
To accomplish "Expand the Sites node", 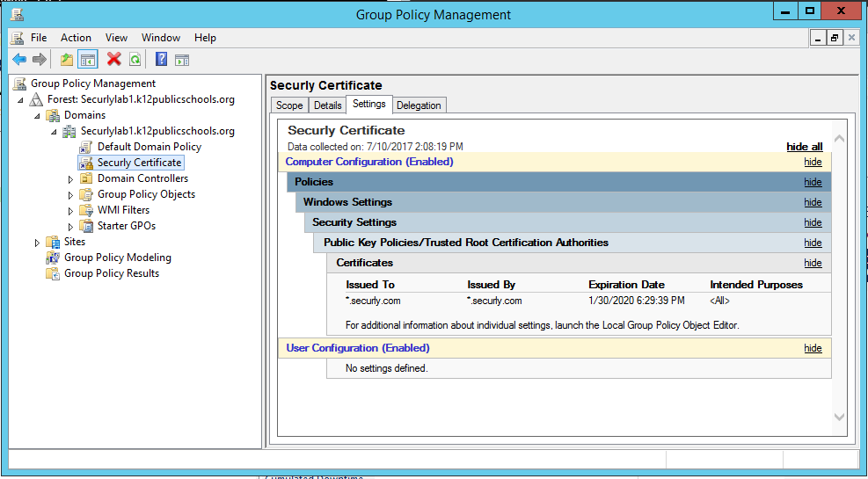I will pos(37,243).
